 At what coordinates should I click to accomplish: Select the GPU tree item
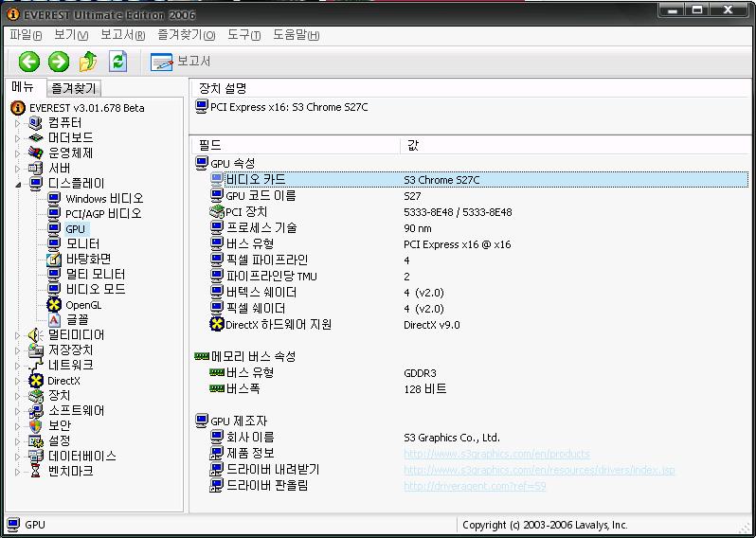tap(75, 229)
